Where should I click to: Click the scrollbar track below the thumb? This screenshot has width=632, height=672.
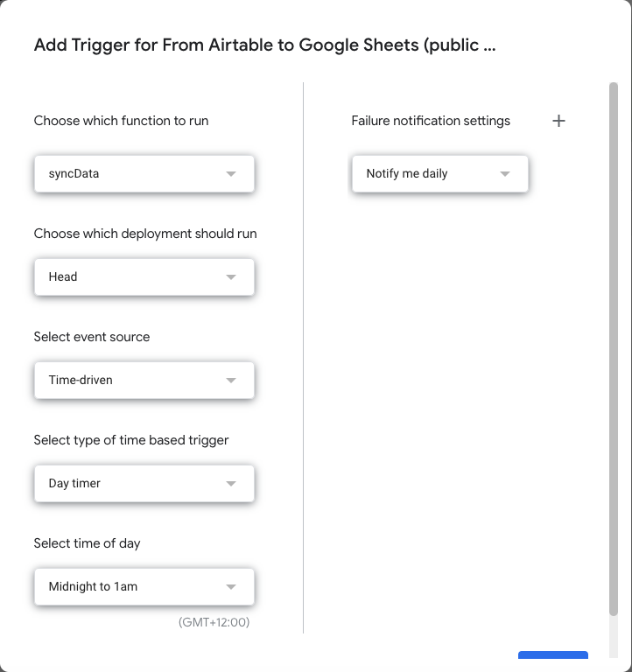coord(614,637)
